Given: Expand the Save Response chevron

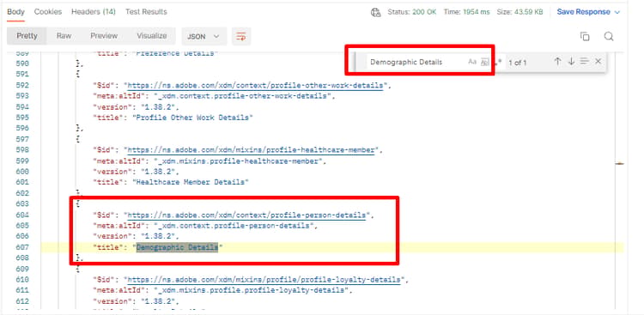Looking at the screenshot, I should click(x=617, y=12).
